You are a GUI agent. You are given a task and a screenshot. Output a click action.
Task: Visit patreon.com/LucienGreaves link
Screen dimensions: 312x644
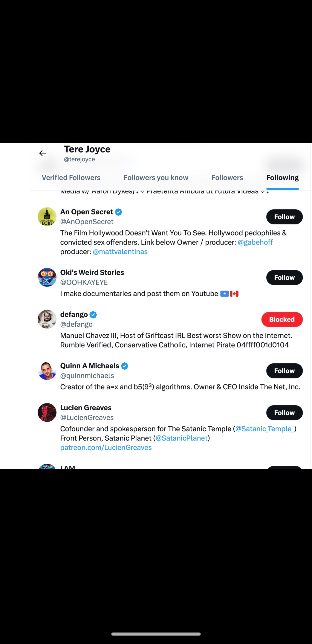(x=106, y=447)
